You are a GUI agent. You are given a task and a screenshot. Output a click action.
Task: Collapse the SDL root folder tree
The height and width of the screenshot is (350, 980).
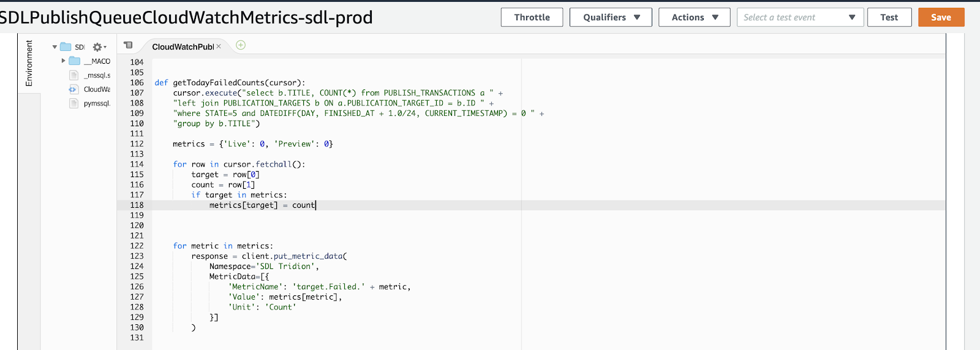click(x=55, y=47)
